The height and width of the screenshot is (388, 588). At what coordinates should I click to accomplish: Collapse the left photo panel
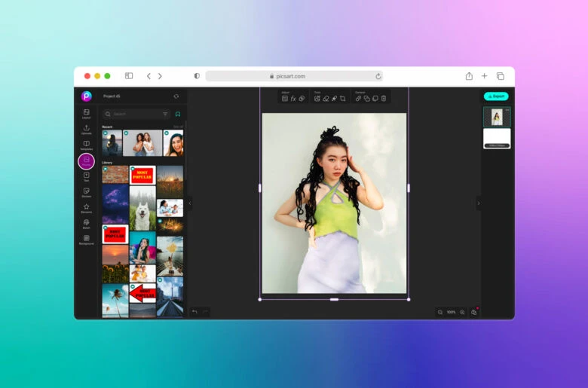pos(189,203)
